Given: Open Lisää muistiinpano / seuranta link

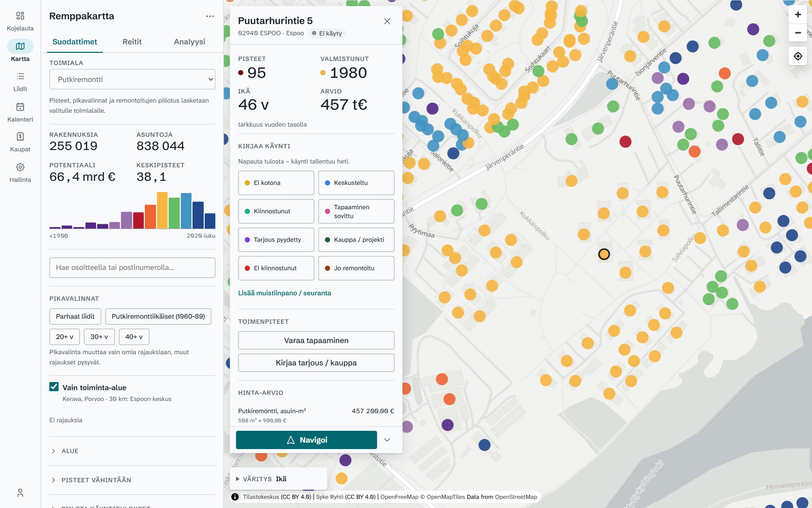Looking at the screenshot, I should 285,293.
